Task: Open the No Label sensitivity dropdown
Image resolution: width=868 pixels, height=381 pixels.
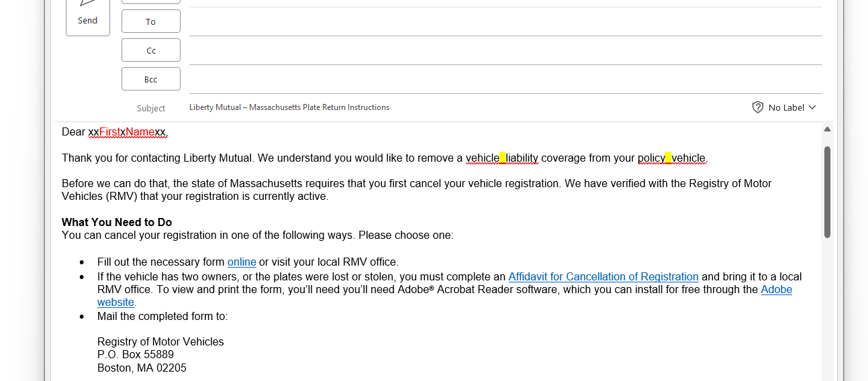Action: click(784, 107)
